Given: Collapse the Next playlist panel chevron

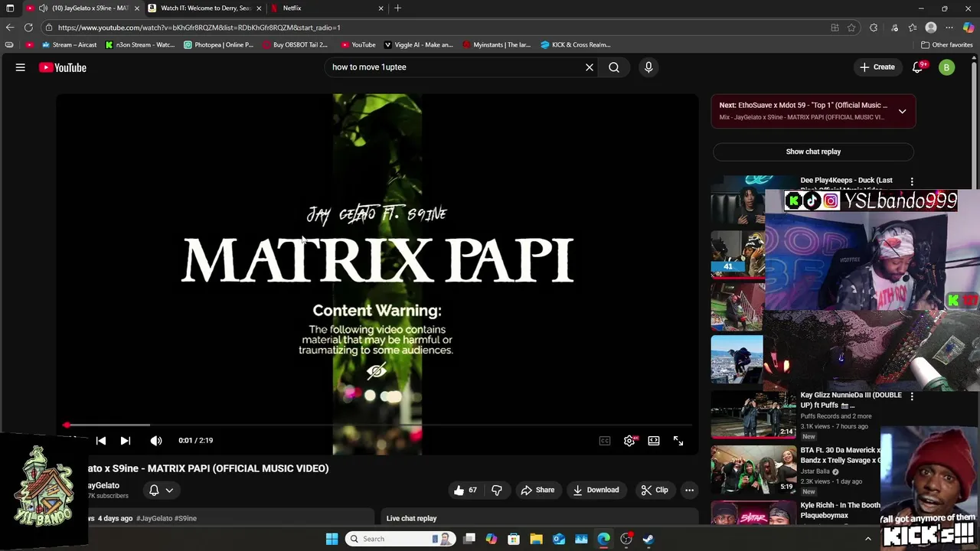Looking at the screenshot, I should (902, 111).
